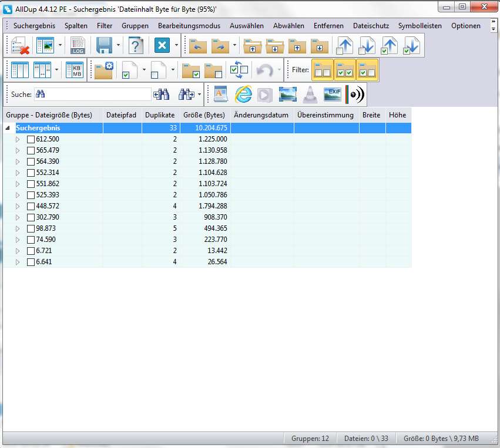The height and width of the screenshot is (448, 500).
Task: Sort by the Duplikate column header
Action: (x=161, y=115)
